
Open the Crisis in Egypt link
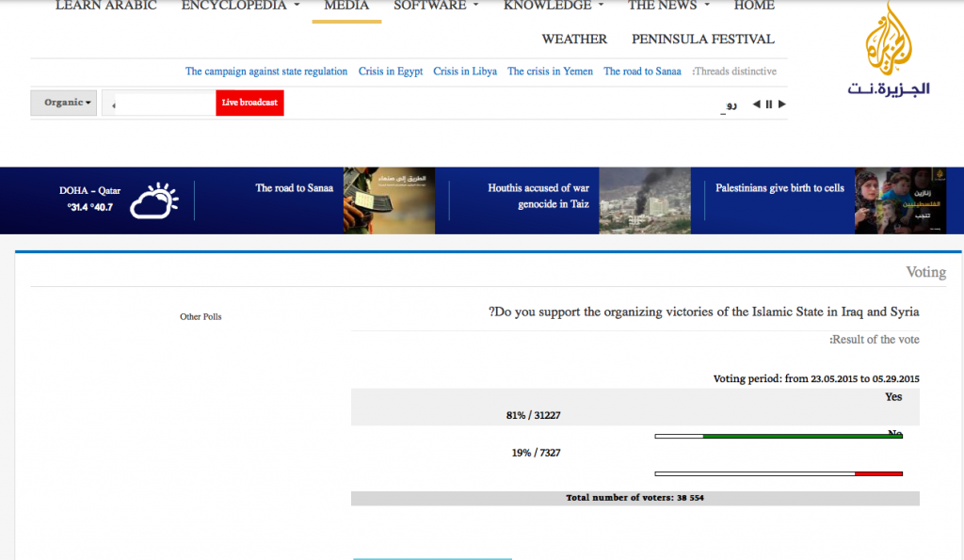[391, 72]
